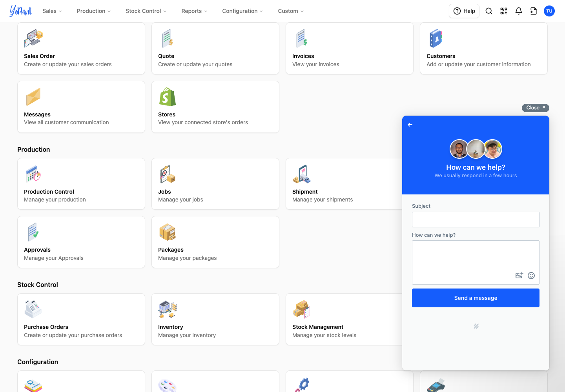Click 'Add or update your customer information'
Screen dimensions: 565x392
[478, 64]
